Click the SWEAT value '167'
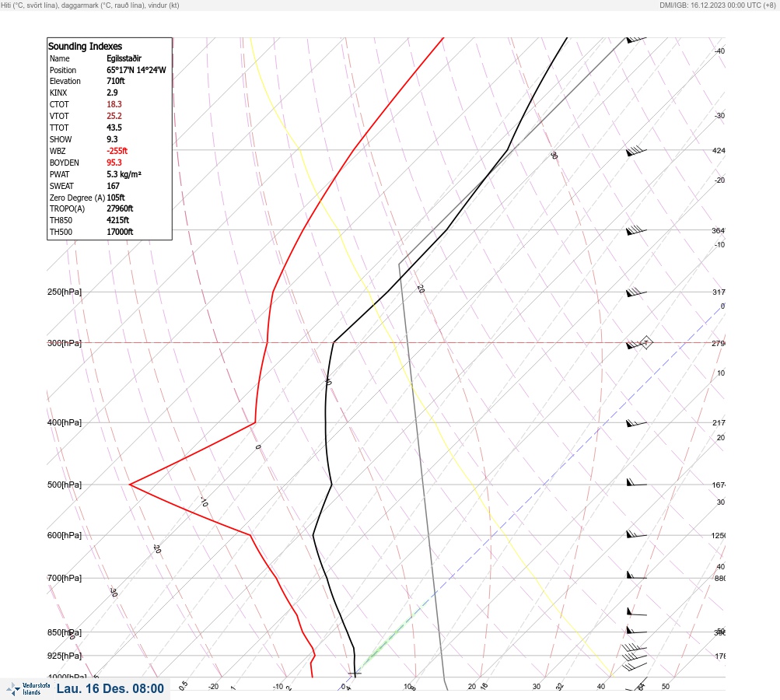The height and width of the screenshot is (700, 780). (113, 186)
